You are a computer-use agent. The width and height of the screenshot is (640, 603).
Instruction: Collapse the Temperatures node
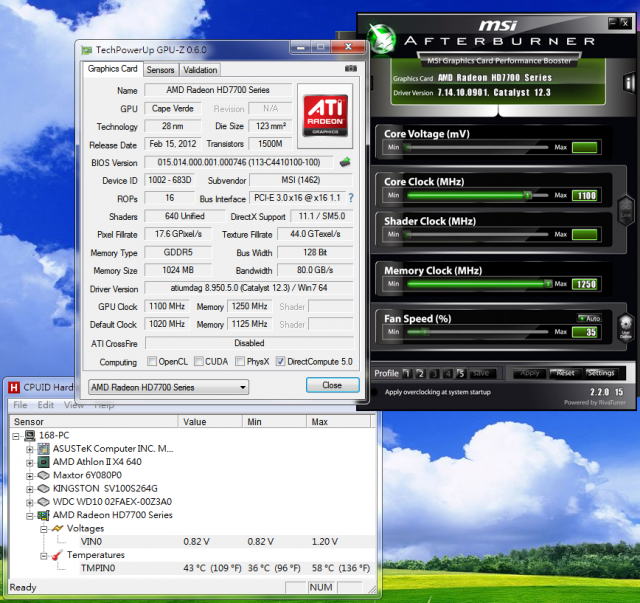[43, 556]
